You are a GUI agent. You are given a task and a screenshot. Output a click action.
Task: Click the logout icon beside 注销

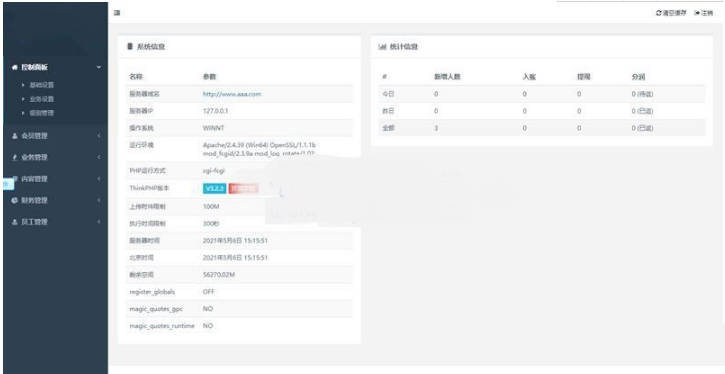coord(697,13)
